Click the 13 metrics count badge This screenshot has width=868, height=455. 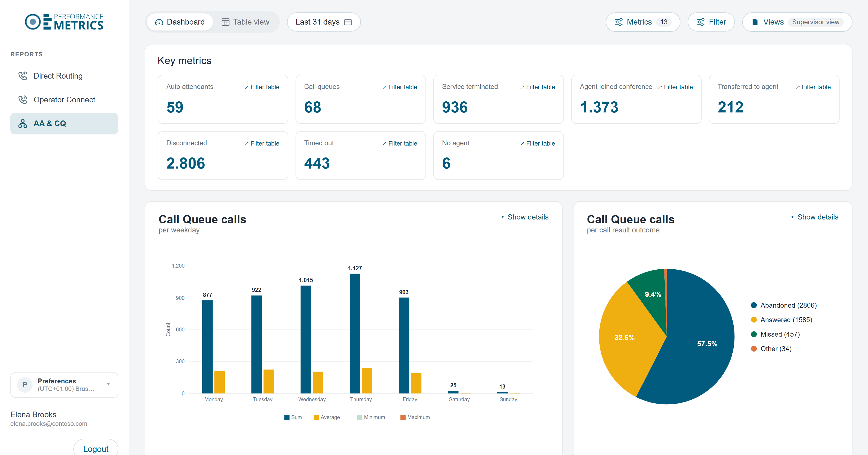[663, 22]
